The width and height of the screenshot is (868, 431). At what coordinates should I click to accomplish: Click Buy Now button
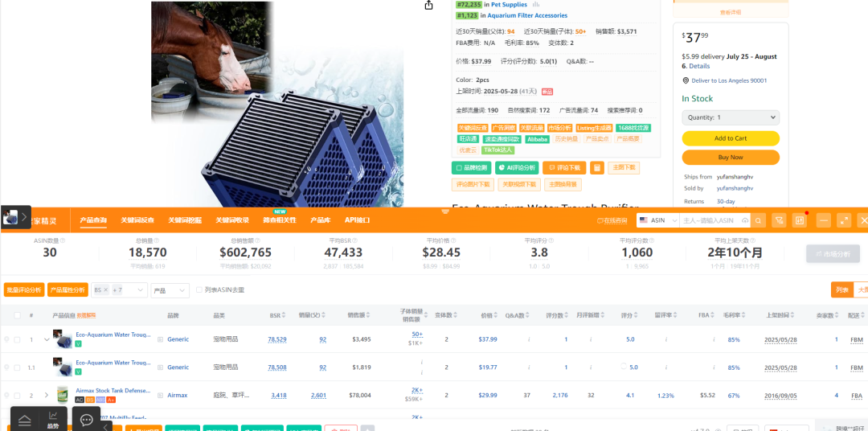tap(730, 158)
